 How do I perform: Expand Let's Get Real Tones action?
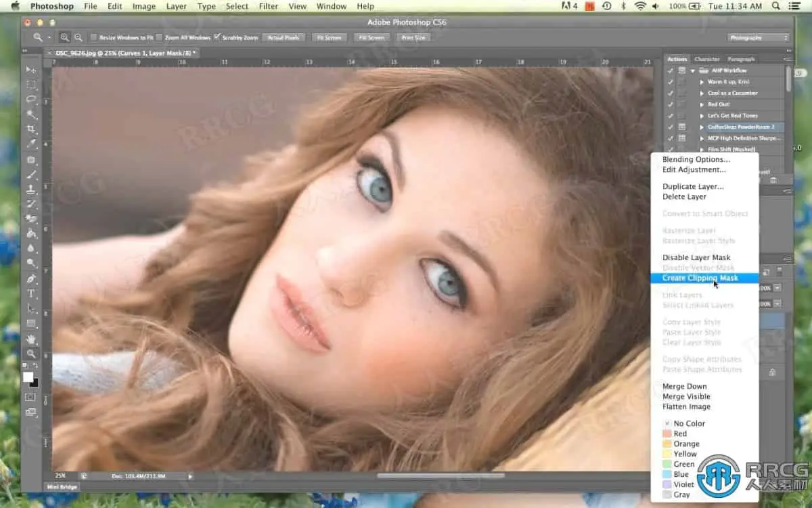point(702,116)
